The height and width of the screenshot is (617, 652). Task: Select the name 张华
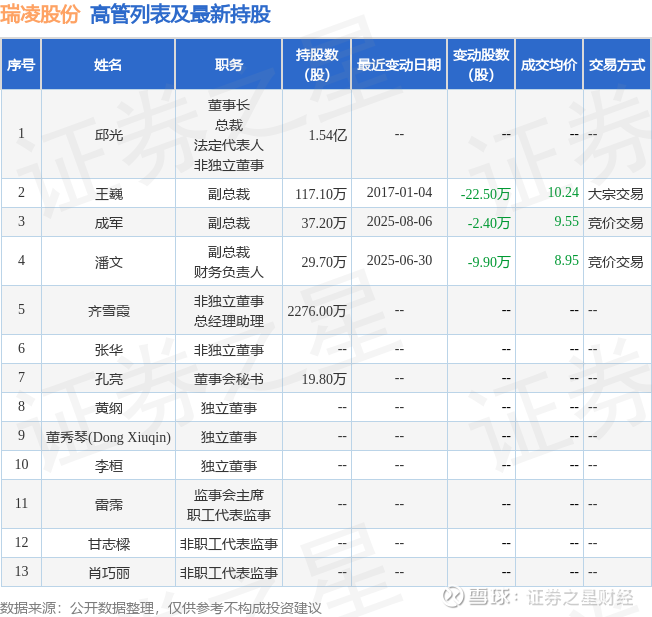[109, 350]
